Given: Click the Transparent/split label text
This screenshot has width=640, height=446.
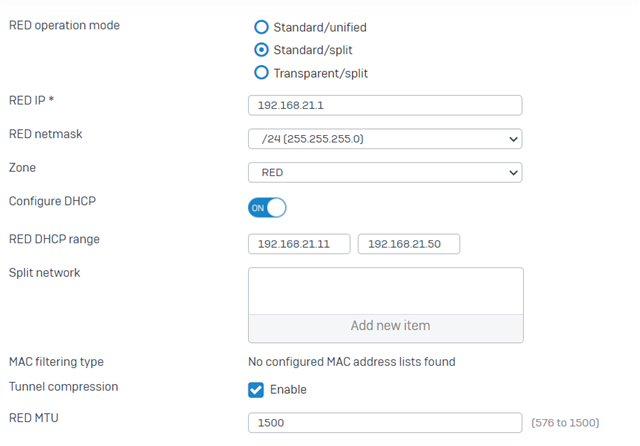Looking at the screenshot, I should (x=320, y=73).
